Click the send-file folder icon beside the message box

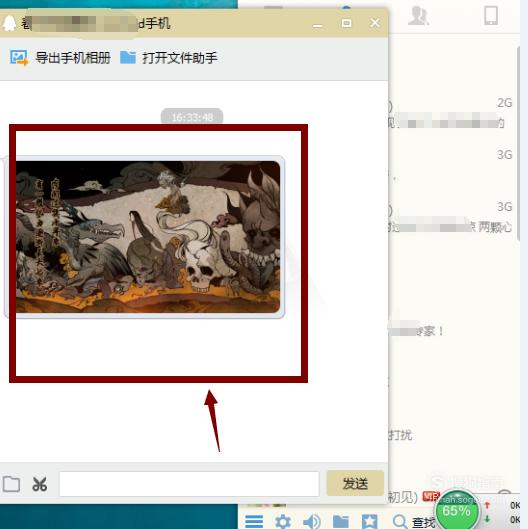click(11, 484)
